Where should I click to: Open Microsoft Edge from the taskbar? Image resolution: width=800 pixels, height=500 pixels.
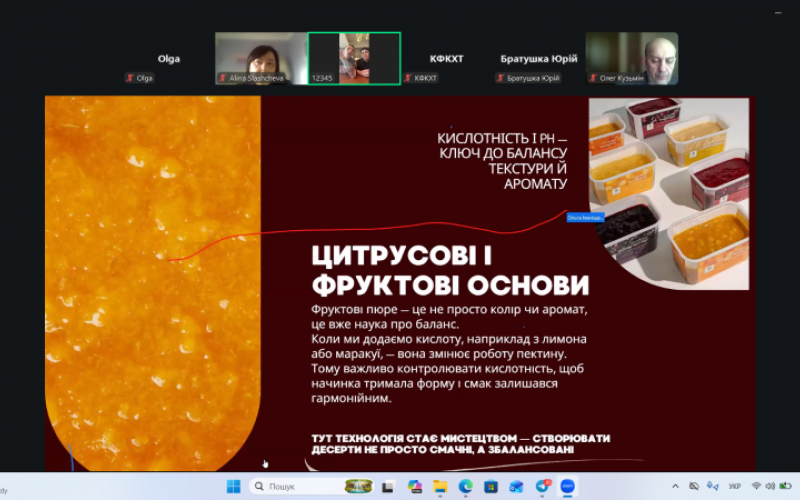click(465, 486)
